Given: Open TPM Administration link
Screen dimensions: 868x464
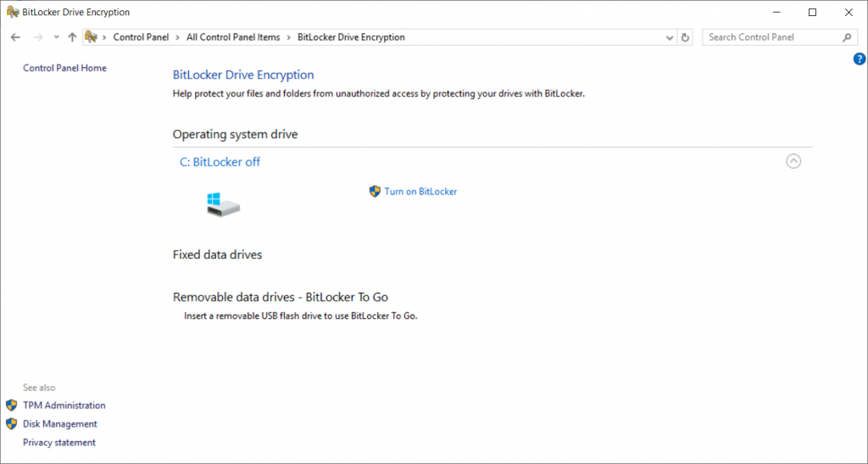Looking at the screenshot, I should coord(64,405).
